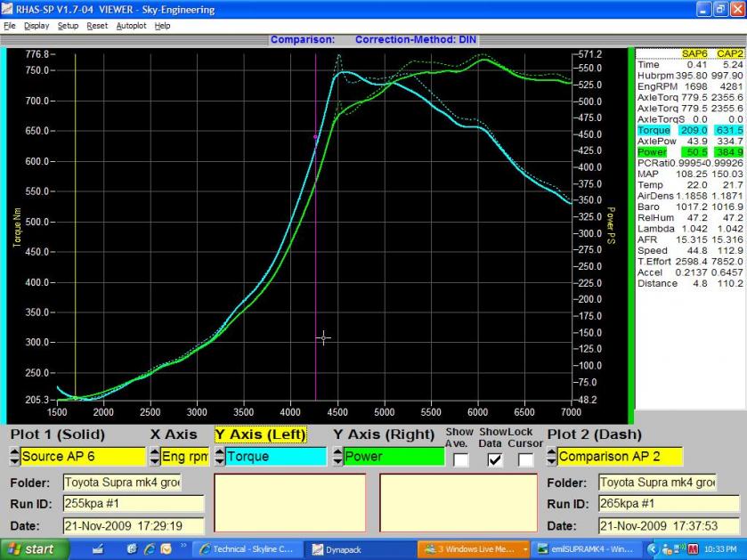
Task: Open the Display menu
Action: point(37,26)
